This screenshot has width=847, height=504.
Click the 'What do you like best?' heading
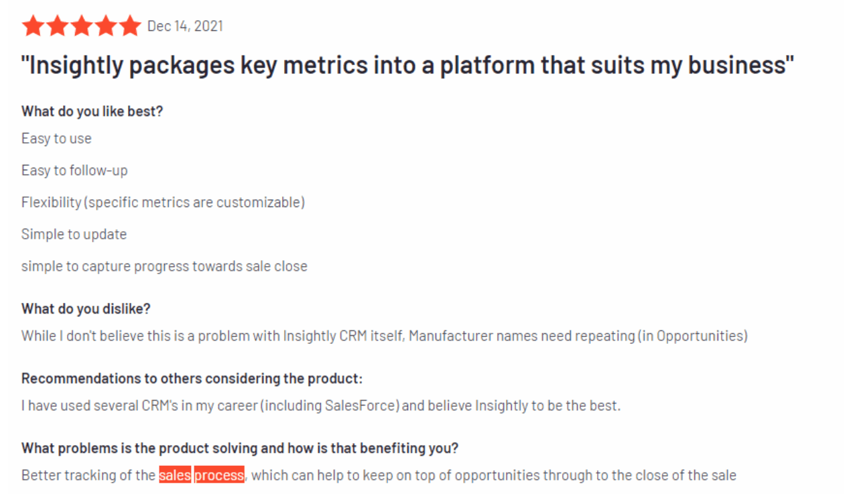click(x=92, y=111)
